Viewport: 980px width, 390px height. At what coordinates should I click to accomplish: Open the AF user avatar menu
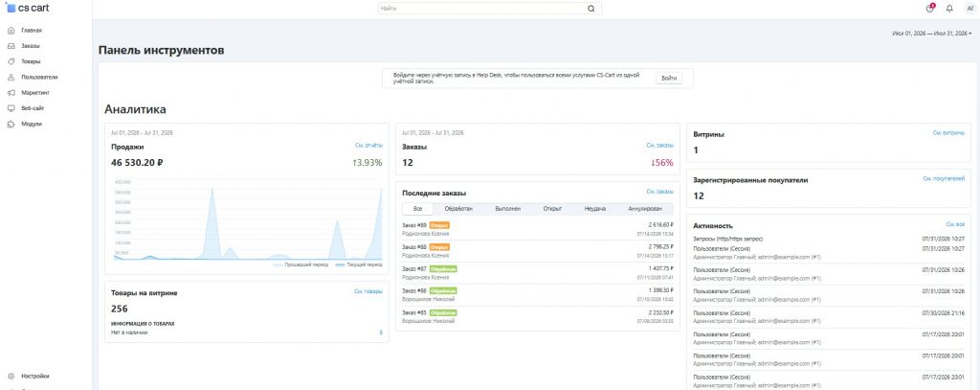pos(970,8)
